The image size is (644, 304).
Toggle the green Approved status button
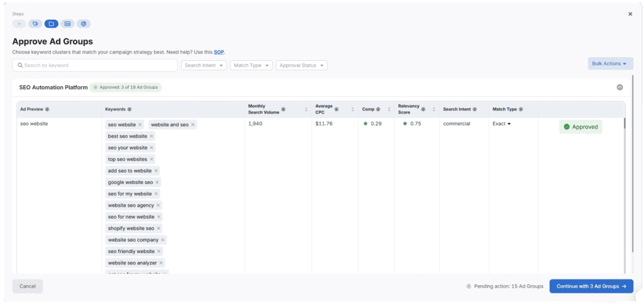(580, 127)
